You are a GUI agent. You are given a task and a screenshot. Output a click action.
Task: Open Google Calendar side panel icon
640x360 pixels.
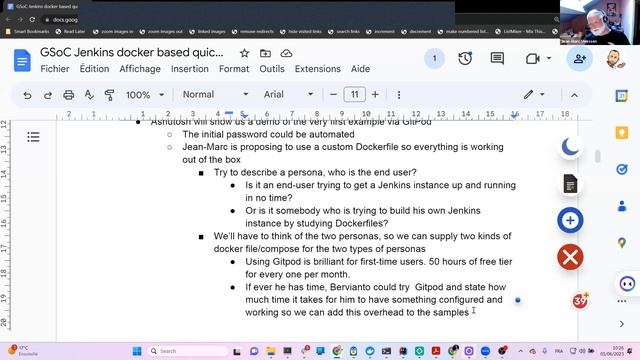click(622, 96)
